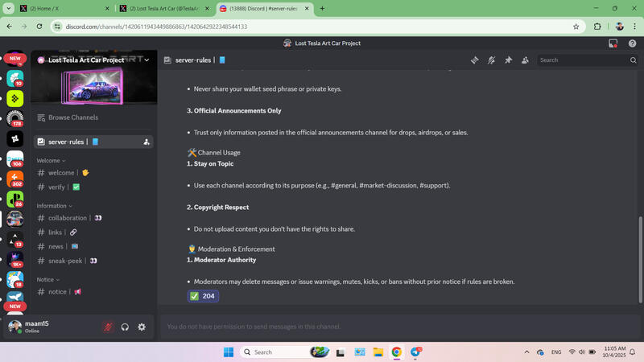Open File Explorer from taskbar
This screenshot has width=644, height=362.
378,352
